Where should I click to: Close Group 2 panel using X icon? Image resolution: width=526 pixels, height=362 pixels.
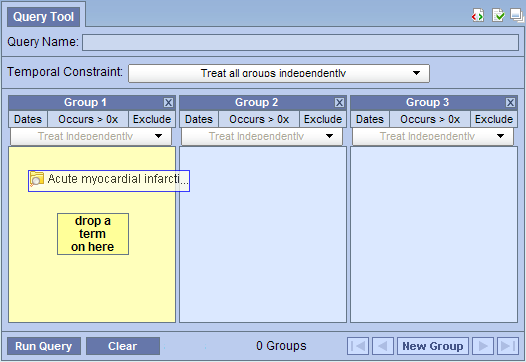[339, 102]
